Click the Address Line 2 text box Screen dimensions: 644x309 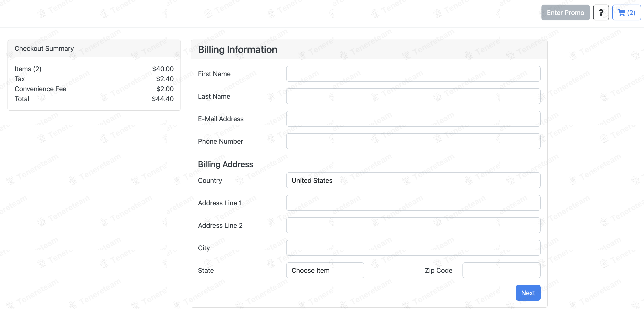pos(413,225)
